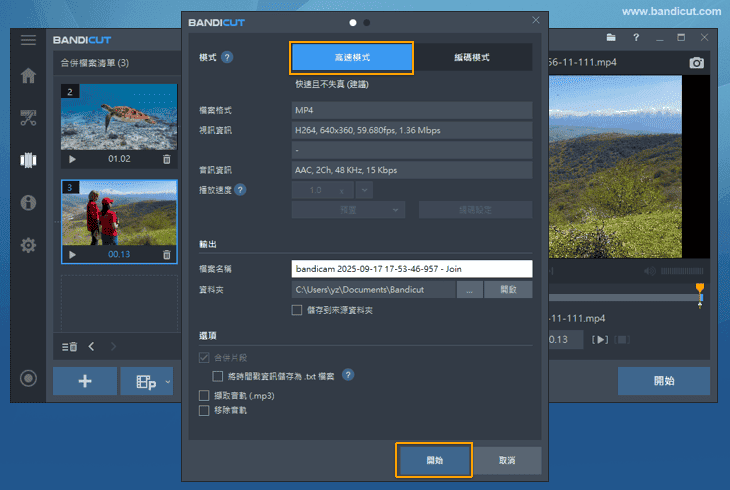Open help icon beside .txt option
The image size is (730, 490).
point(348,375)
